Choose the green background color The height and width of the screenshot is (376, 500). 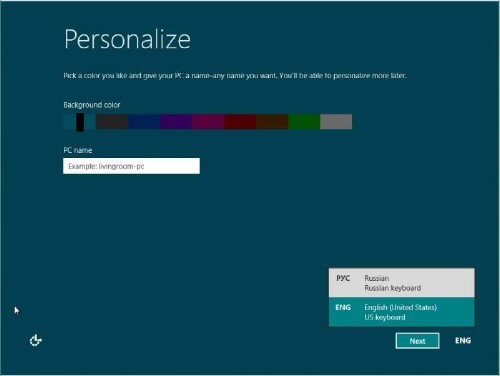pyautogui.click(x=304, y=122)
